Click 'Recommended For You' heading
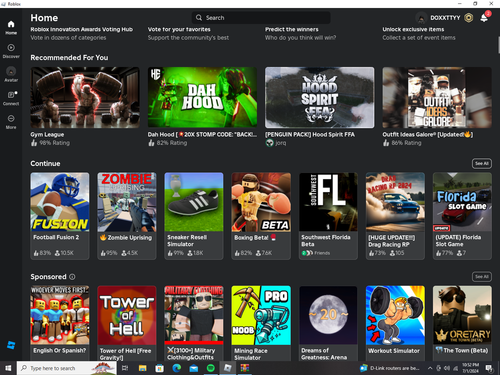This screenshot has height=375, width=500. (x=69, y=58)
